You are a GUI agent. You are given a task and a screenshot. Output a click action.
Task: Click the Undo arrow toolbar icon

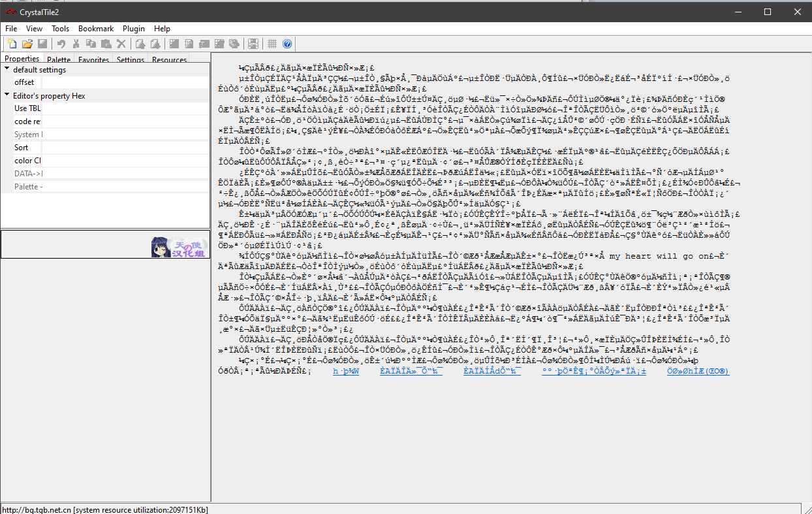[61, 44]
